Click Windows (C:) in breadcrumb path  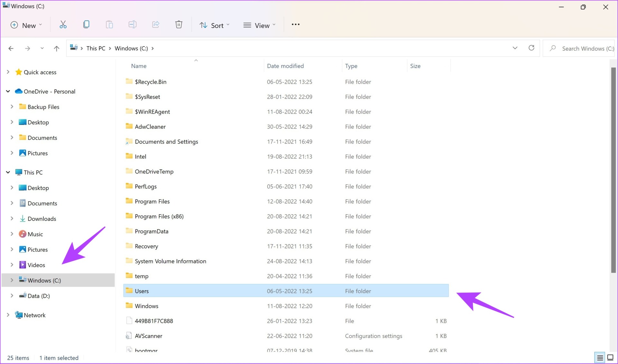pyautogui.click(x=131, y=48)
